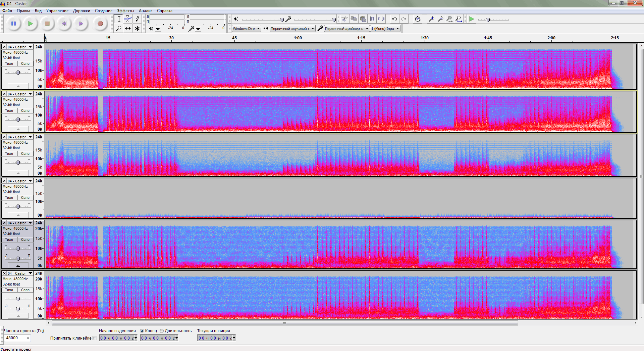Zoom out with the minus magnifier
This screenshot has width=644, height=351.
tap(441, 19)
